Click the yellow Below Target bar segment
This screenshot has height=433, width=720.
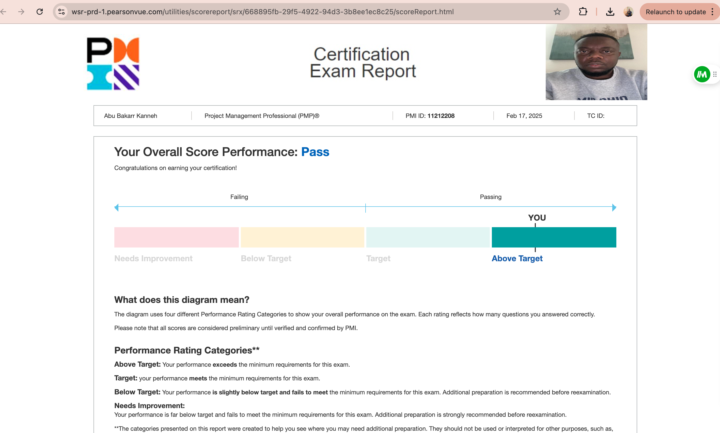302,237
